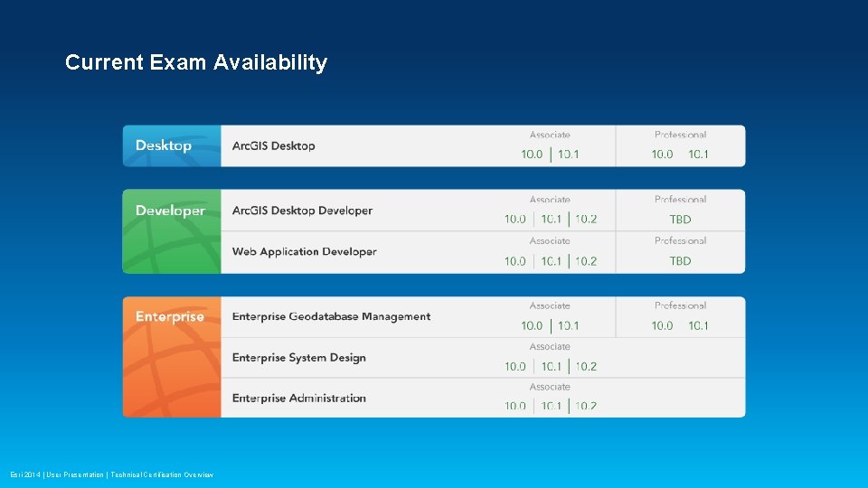868x488 pixels.
Task: Choose Web Application Developer Associate 10.2
Action: (x=586, y=261)
